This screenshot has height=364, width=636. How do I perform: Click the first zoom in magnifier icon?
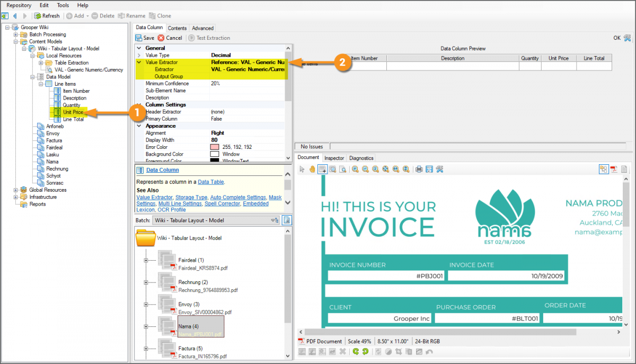(x=355, y=169)
